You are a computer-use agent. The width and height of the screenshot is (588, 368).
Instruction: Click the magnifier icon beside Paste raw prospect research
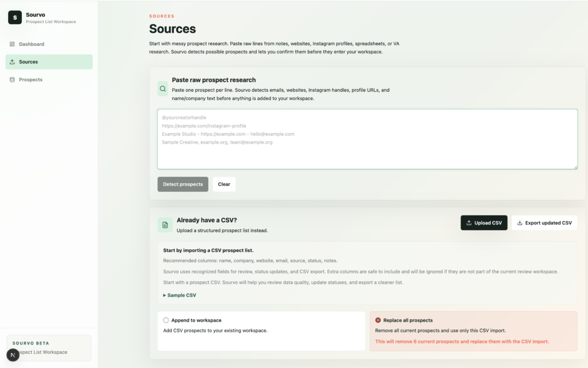tap(163, 89)
